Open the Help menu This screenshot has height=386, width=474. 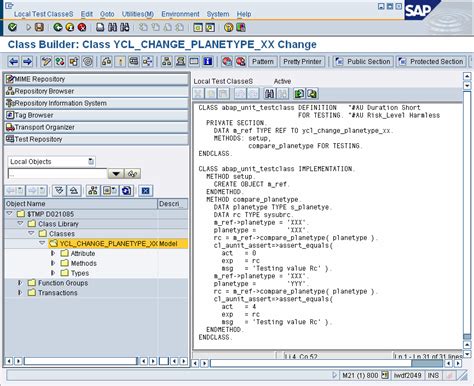coord(244,14)
